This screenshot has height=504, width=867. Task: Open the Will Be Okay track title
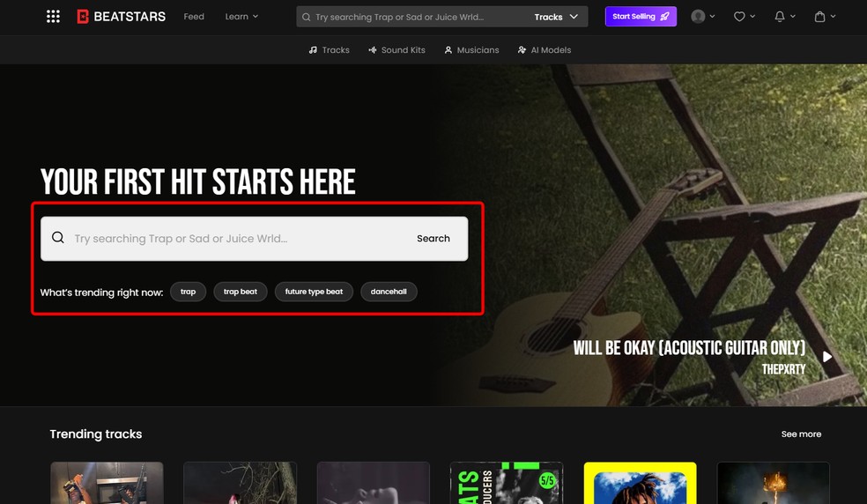click(689, 348)
